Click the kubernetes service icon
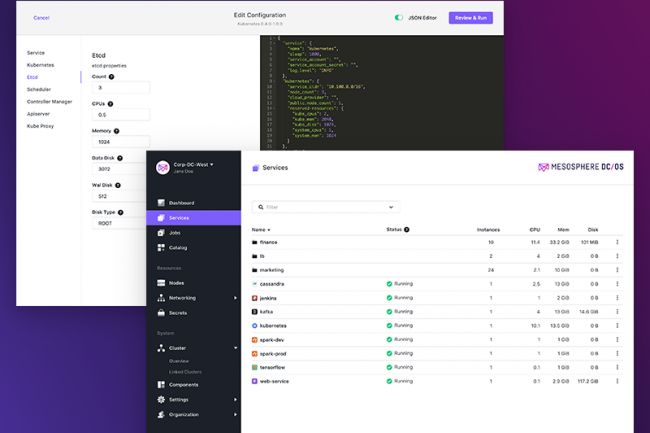This screenshot has width=650, height=433. tap(255, 326)
